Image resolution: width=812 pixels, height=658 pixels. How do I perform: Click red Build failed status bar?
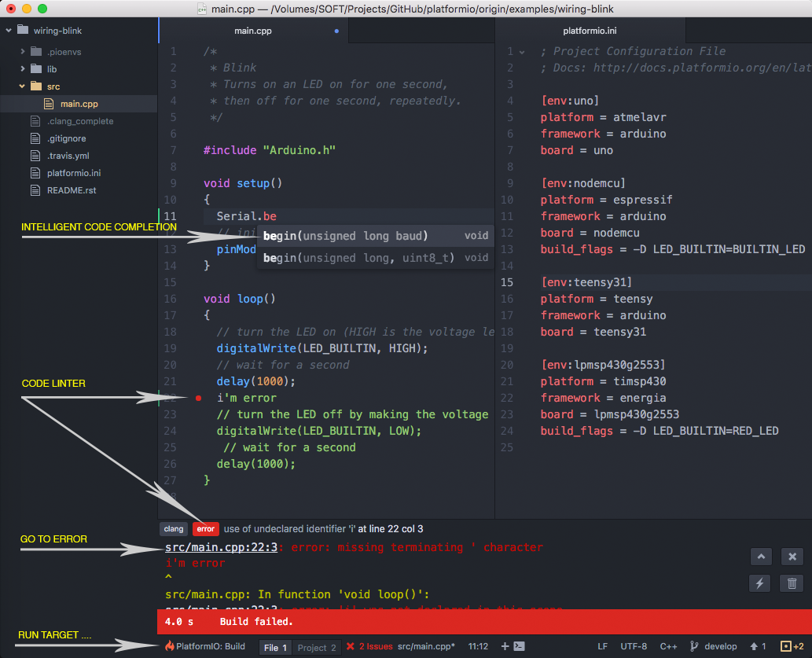pos(484,622)
